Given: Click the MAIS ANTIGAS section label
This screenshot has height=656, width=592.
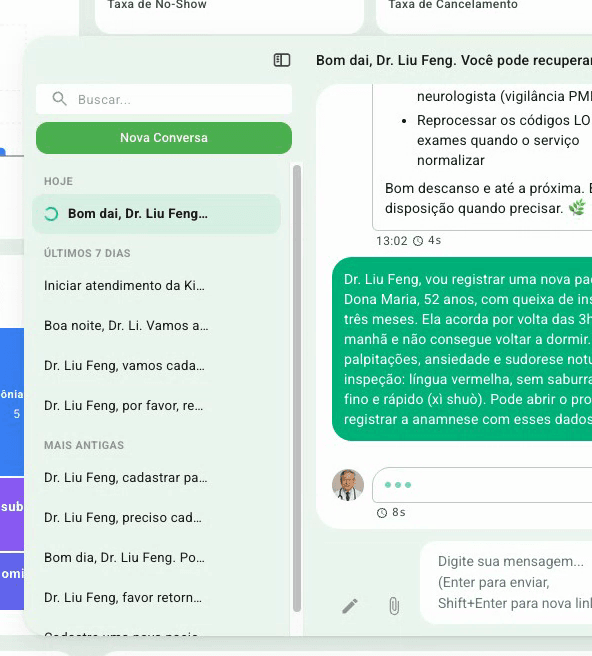Looking at the screenshot, I should 84,445.
